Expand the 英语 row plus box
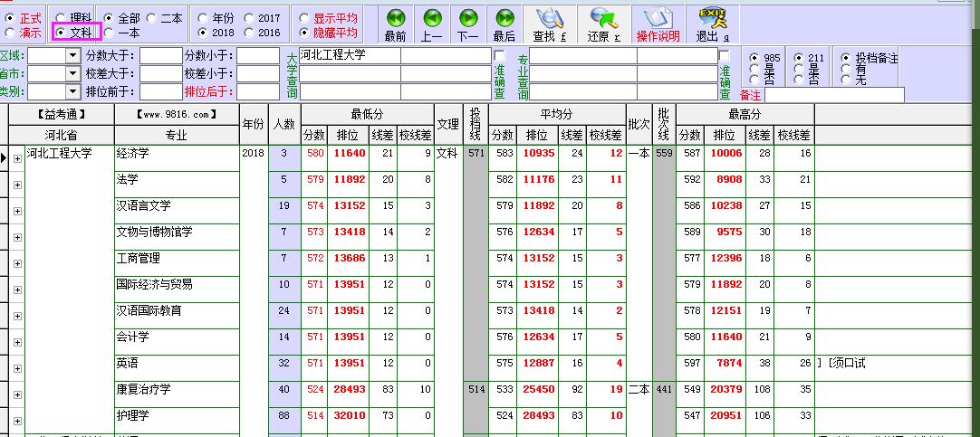This screenshot has height=437, width=980. 17,368
